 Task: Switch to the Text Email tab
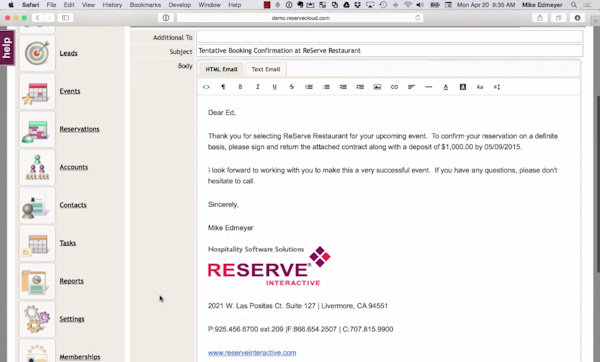click(x=266, y=69)
